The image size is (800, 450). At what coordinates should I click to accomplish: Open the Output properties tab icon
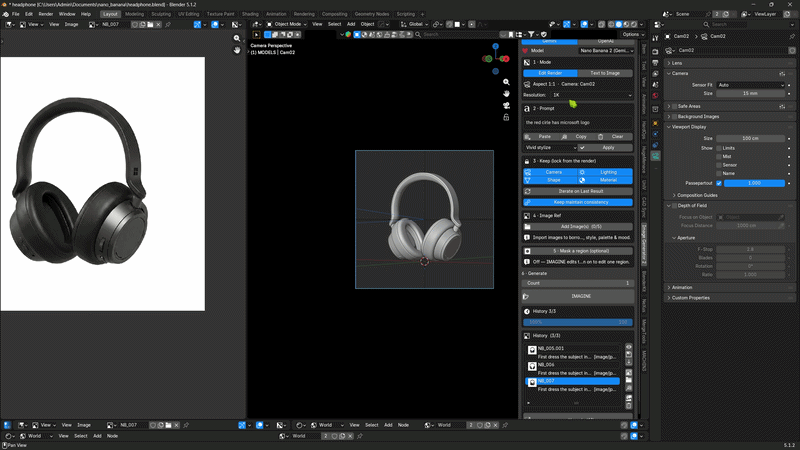point(655,62)
